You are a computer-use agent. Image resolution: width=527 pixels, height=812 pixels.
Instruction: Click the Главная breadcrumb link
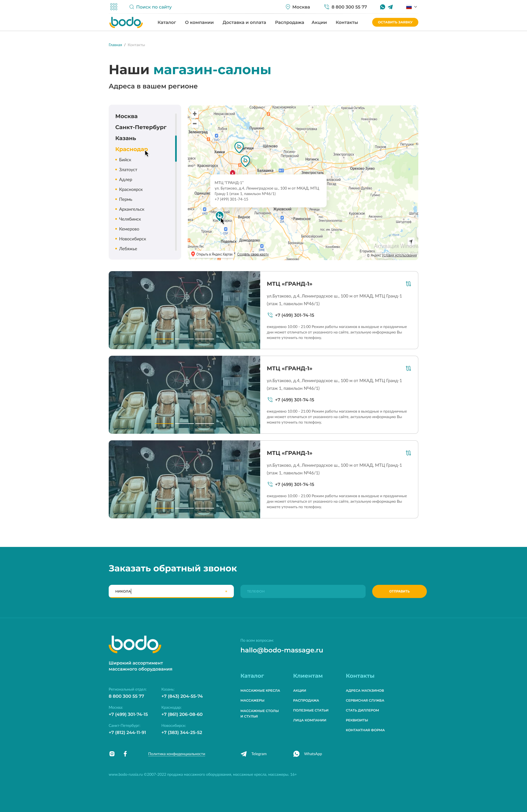[x=115, y=45]
